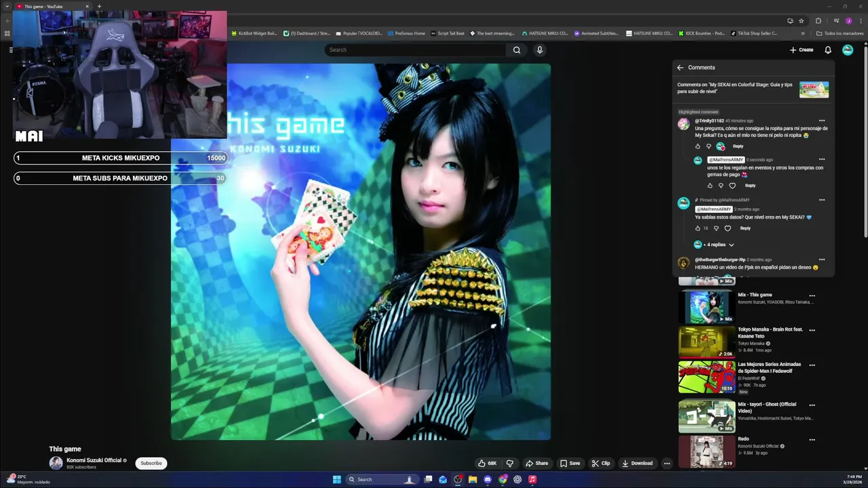Click the Download button

637,464
